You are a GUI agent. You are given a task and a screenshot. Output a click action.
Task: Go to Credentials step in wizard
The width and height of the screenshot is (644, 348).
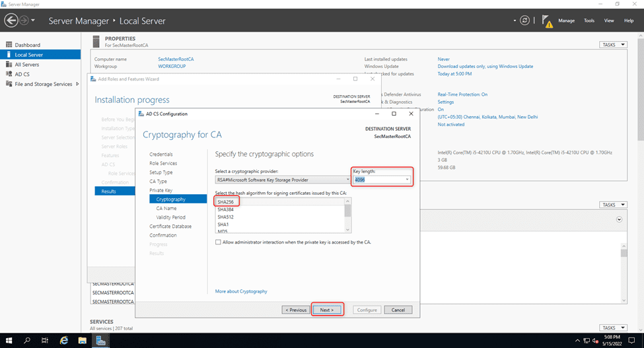161,155
